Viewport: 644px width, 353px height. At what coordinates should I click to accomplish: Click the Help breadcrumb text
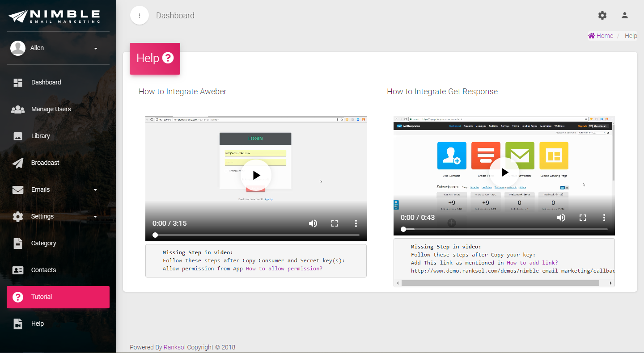coord(631,36)
